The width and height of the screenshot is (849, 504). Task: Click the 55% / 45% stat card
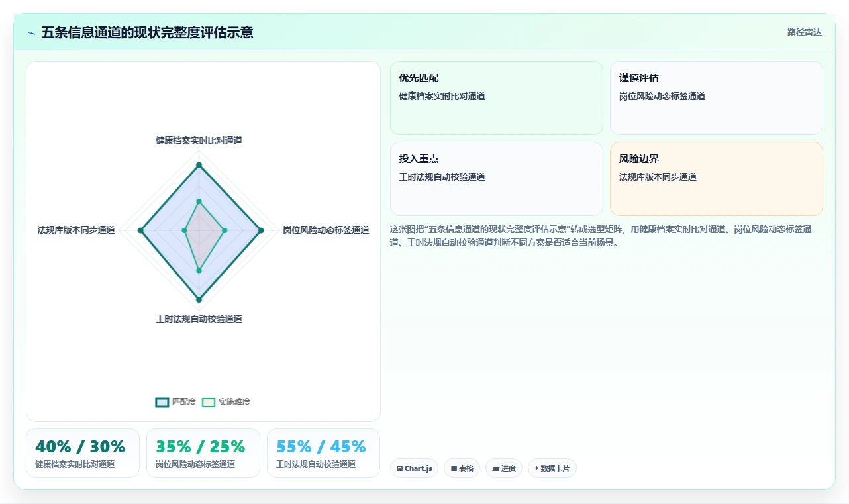coord(323,453)
